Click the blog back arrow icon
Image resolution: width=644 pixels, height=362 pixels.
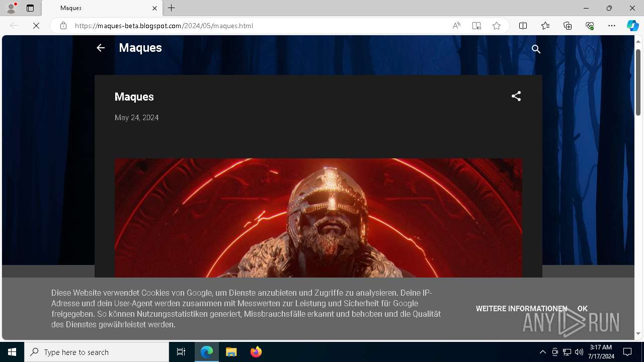pos(101,48)
